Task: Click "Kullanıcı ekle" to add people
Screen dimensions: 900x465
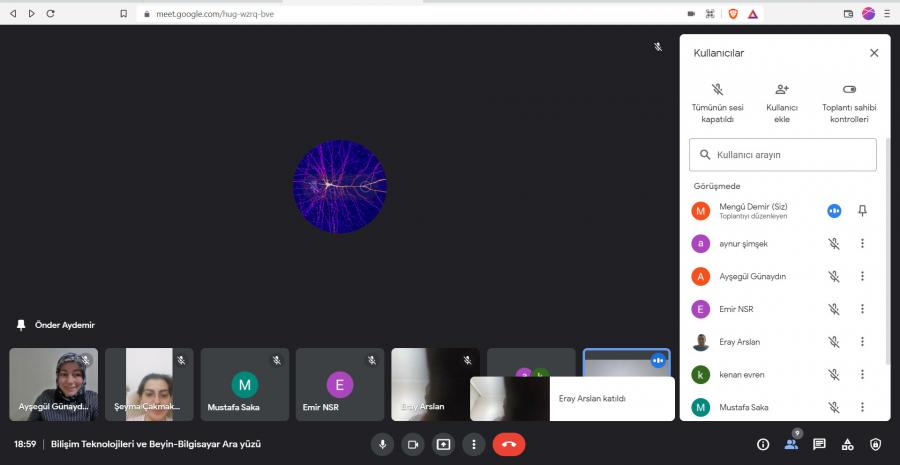Action: point(782,103)
